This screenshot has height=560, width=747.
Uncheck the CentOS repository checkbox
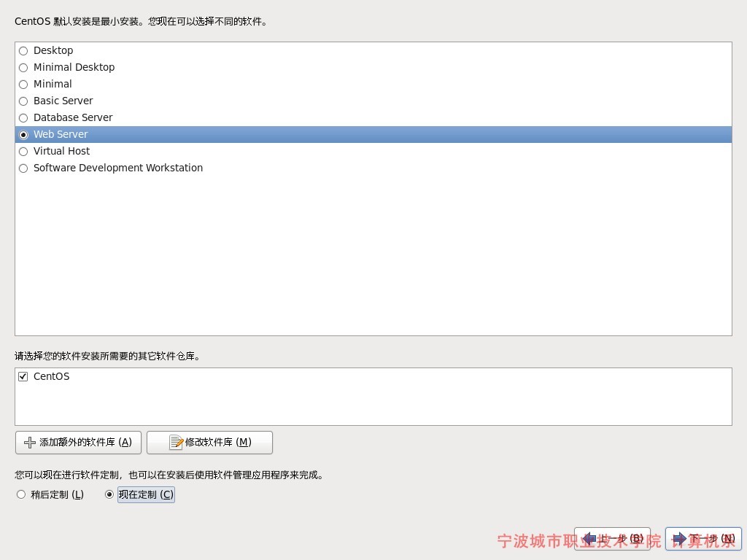pos(23,377)
